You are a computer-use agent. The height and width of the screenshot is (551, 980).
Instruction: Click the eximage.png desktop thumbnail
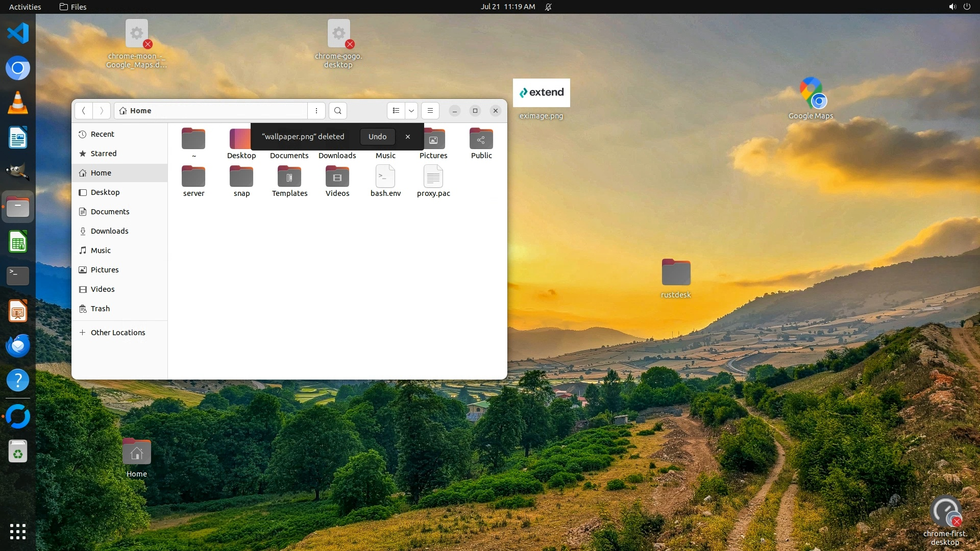(x=541, y=93)
